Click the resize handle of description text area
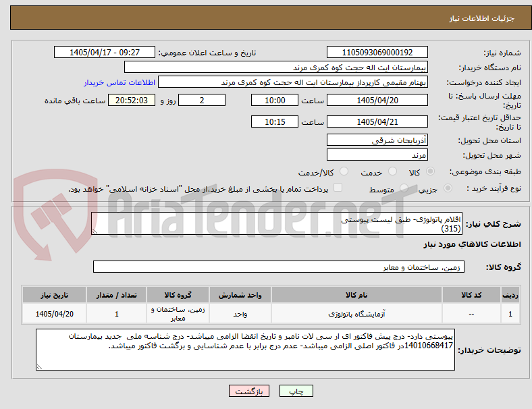 [x=95, y=231]
